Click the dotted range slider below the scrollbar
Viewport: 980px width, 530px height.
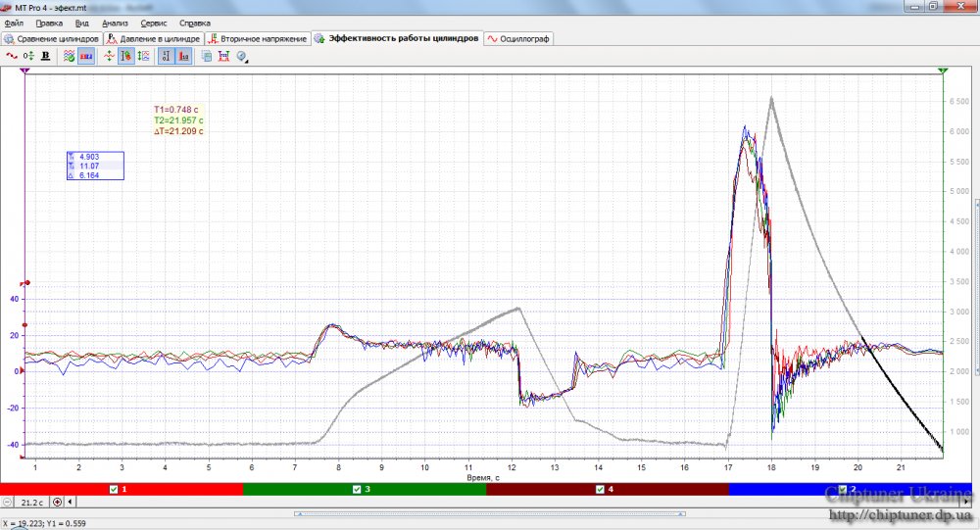coord(490,513)
